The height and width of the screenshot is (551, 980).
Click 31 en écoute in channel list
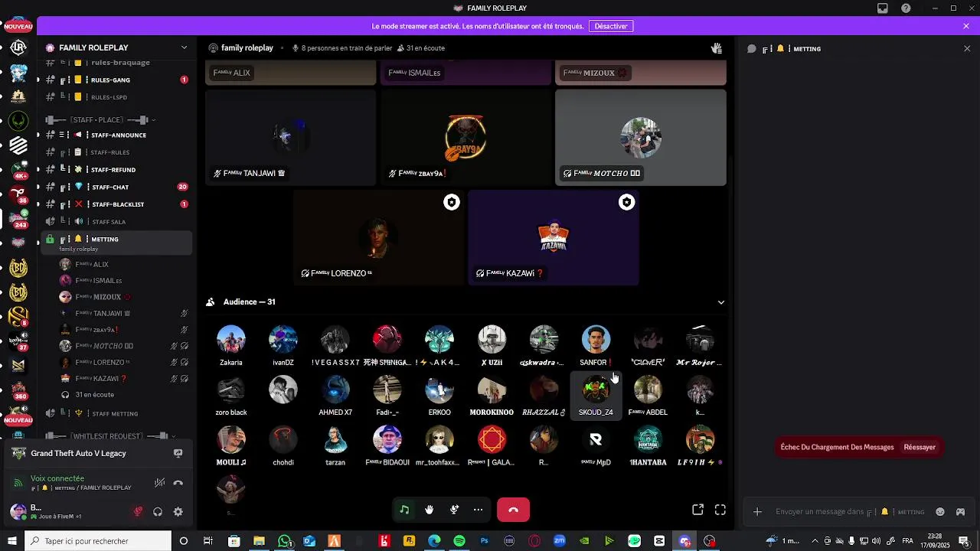tap(94, 395)
